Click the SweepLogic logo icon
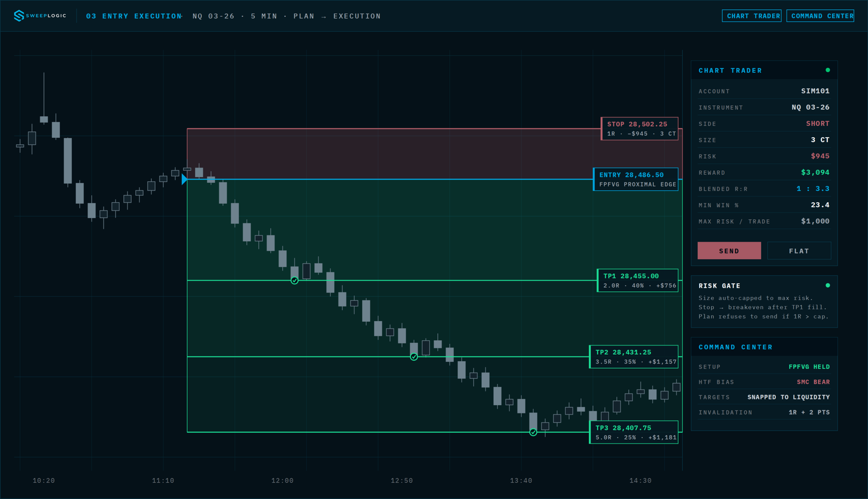This screenshot has height=499, width=868. 19,16
